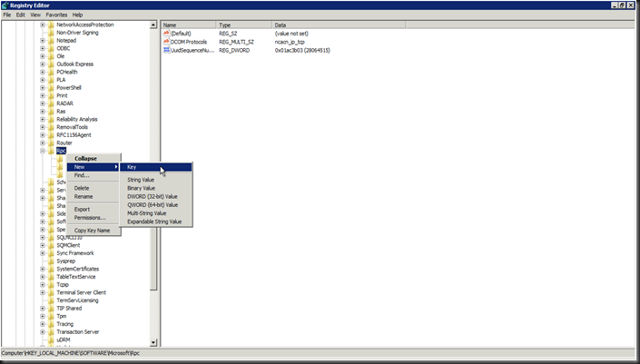This screenshot has width=640, height=364.
Task: Expand the Notepad key
Action: [x=43, y=41]
